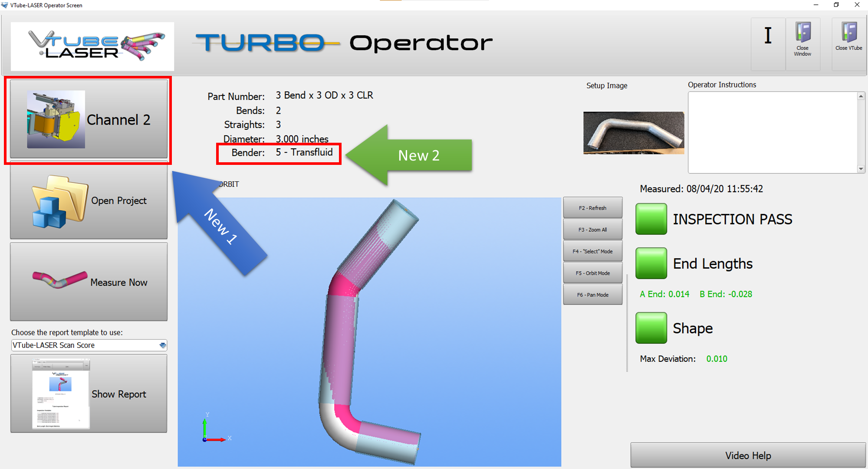Image resolution: width=868 pixels, height=469 pixels.
Task: Click the Operator Instructions scroll up arrow
Action: click(861, 96)
